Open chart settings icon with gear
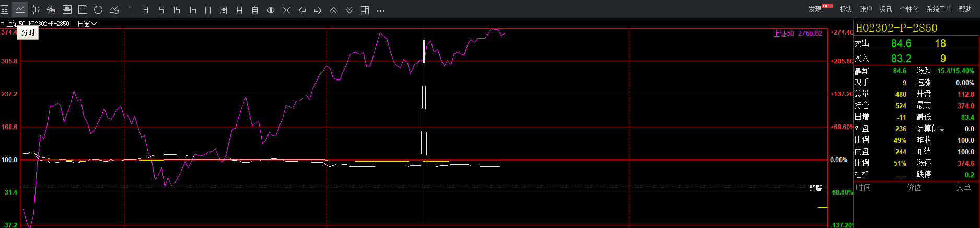The height and width of the screenshot is (228, 980). (114, 9)
